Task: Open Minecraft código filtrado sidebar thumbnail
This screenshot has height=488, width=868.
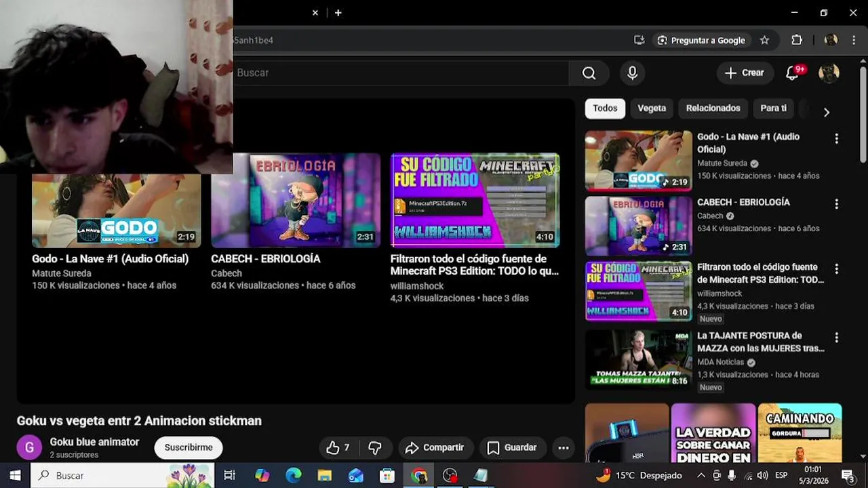Action: click(639, 291)
